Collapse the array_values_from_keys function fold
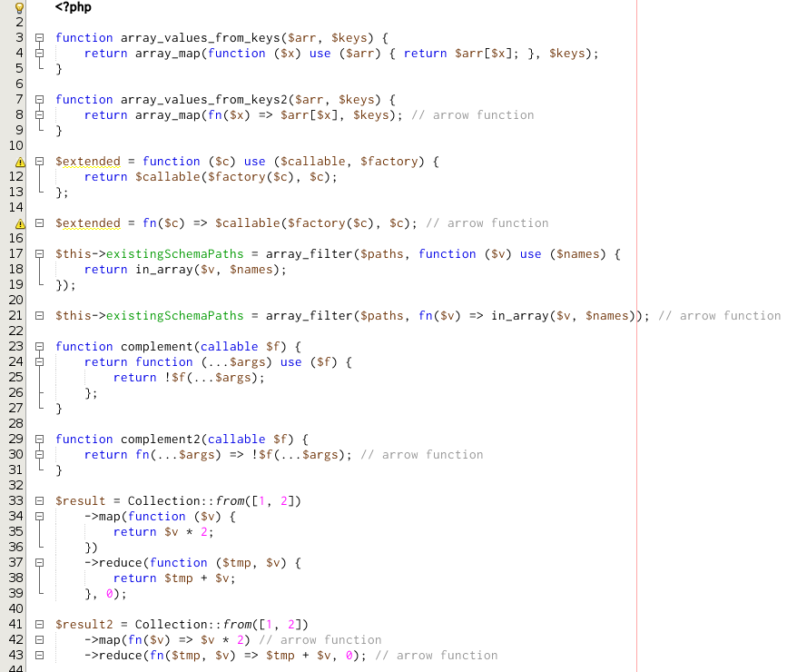Viewport: 797px width, 672px height. click(39, 38)
